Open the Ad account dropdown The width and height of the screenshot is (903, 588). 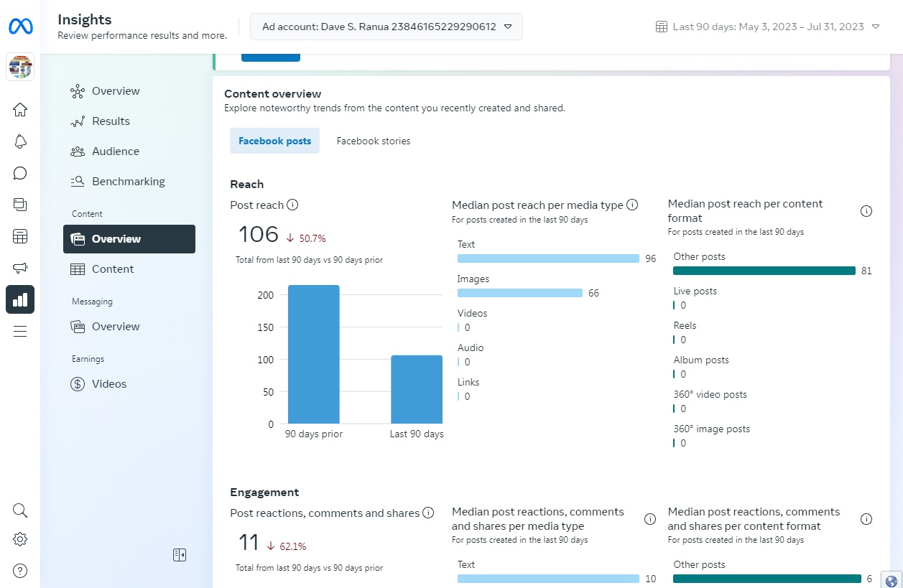386,27
